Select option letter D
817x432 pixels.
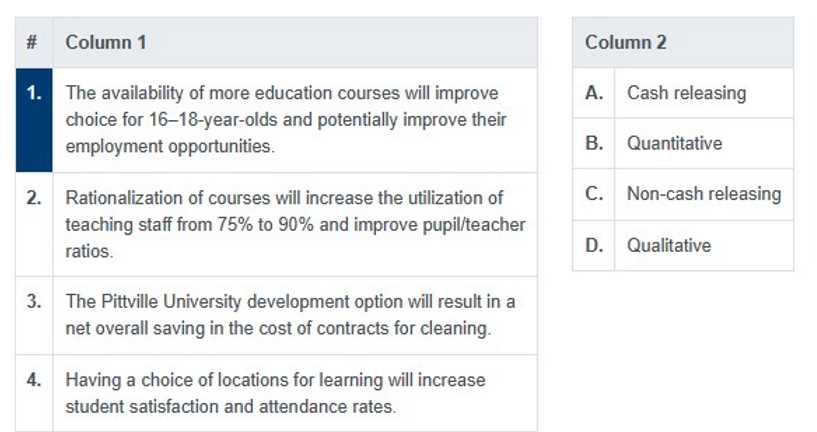[594, 245]
